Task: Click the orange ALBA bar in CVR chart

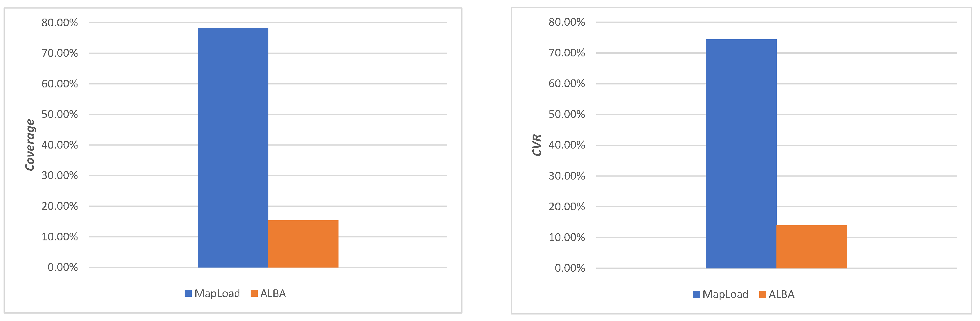Action: pos(811,247)
